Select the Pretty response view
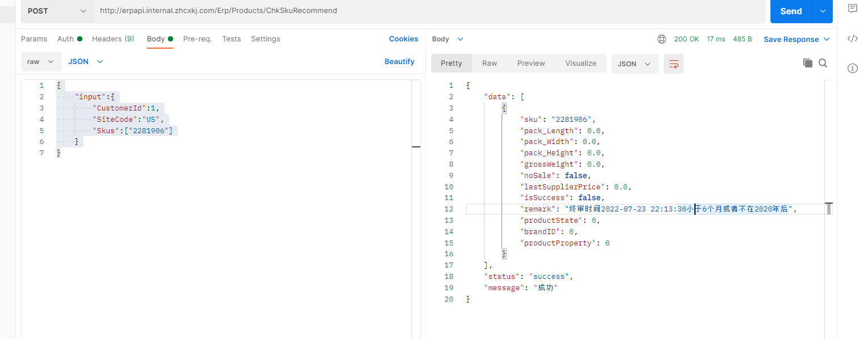The width and height of the screenshot is (868, 339). click(x=452, y=63)
